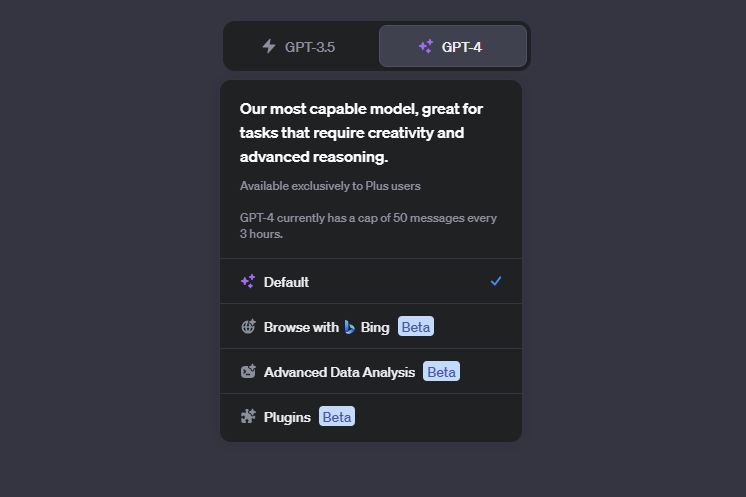This screenshot has width=746, height=497.
Task: Click the Advanced Data Analysis terminal icon
Action: coord(248,371)
